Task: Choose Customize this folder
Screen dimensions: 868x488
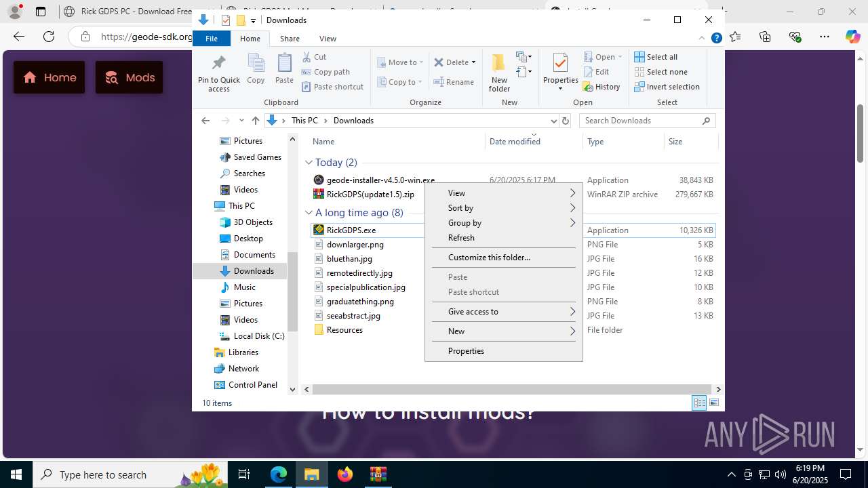Action: click(x=503, y=258)
